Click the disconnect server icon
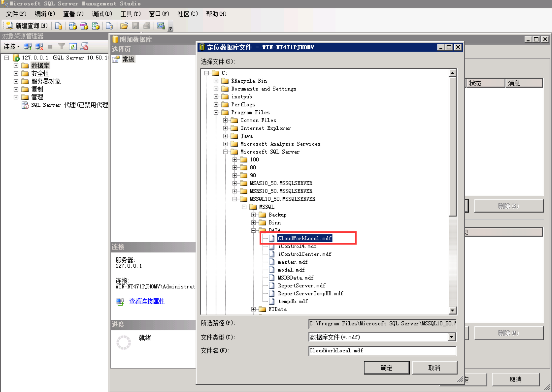The width and height of the screenshot is (552, 392). click(39, 46)
